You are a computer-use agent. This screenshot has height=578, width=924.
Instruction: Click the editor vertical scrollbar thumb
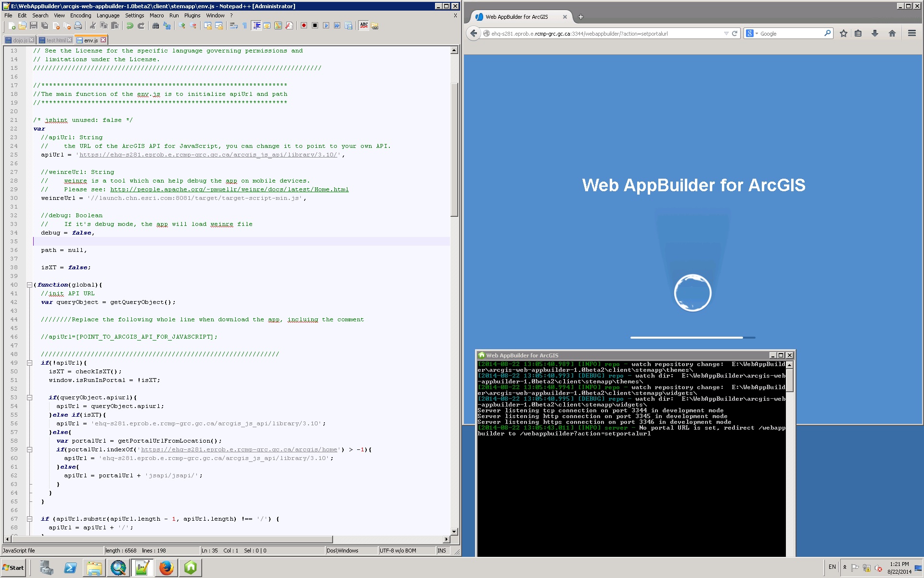coord(454,149)
